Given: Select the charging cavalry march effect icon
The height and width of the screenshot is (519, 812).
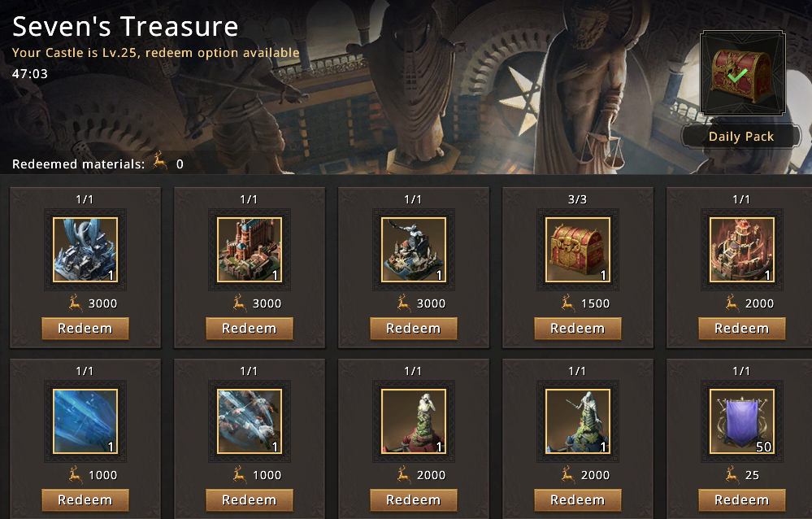Looking at the screenshot, I should click(x=250, y=421).
